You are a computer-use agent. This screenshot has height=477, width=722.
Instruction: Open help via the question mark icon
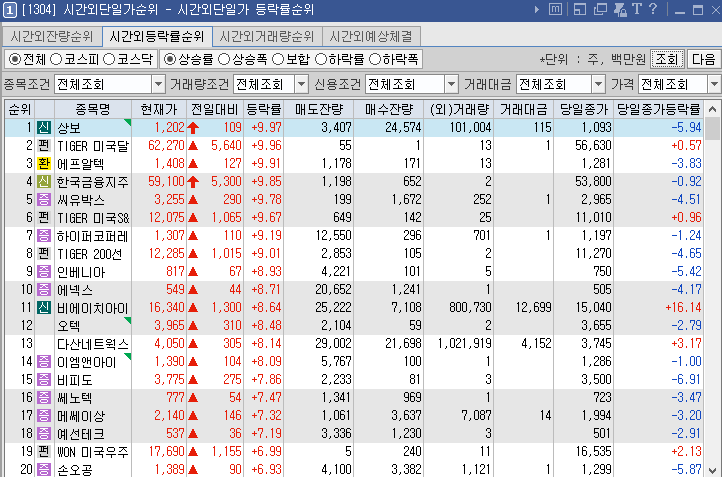652,9
